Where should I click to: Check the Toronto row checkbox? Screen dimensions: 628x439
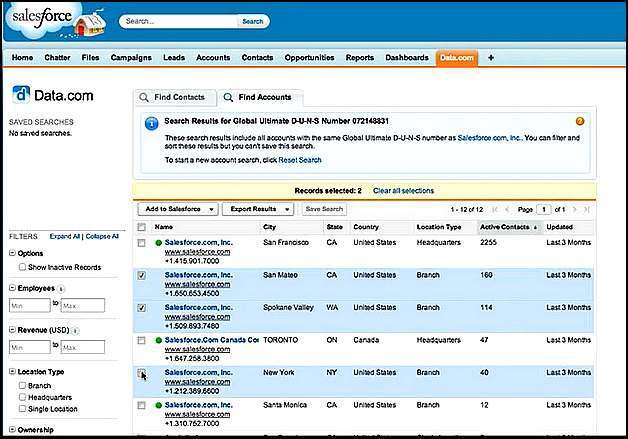[x=141, y=340]
